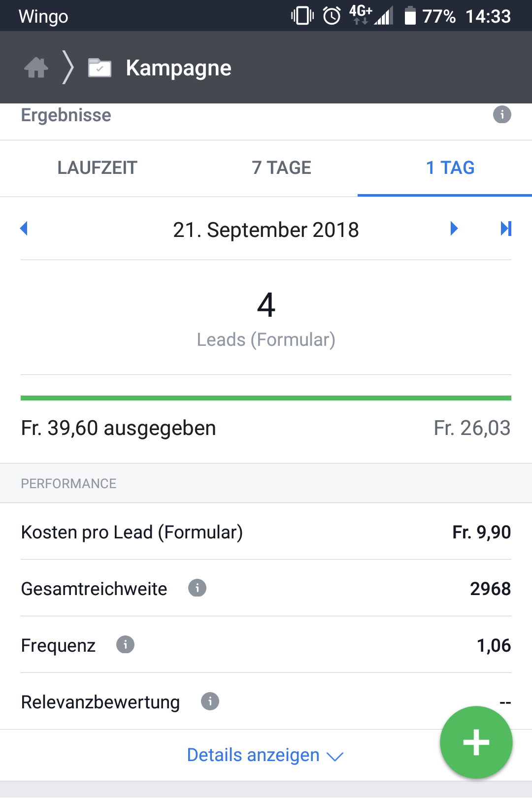Switch to the 7 TAGE tab

pyautogui.click(x=281, y=168)
